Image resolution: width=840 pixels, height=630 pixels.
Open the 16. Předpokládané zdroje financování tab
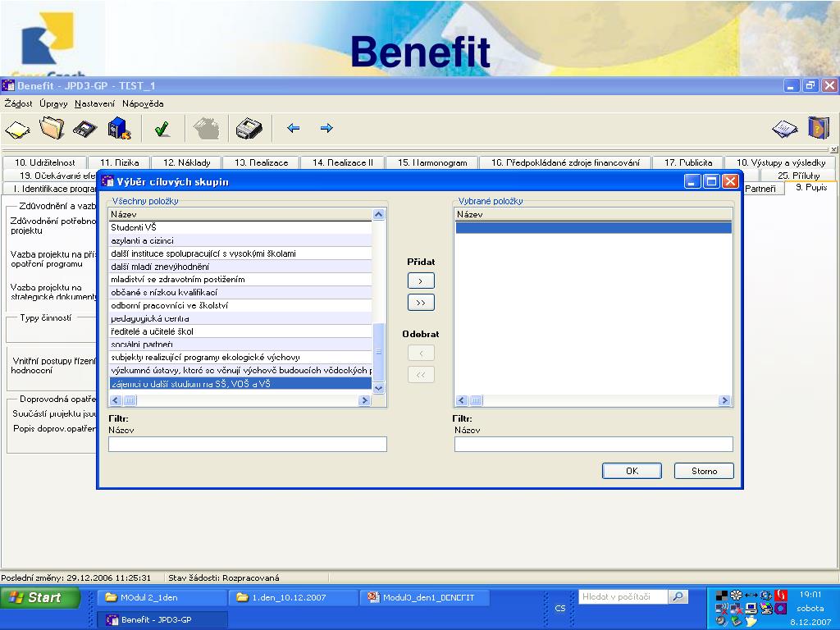pyautogui.click(x=565, y=162)
